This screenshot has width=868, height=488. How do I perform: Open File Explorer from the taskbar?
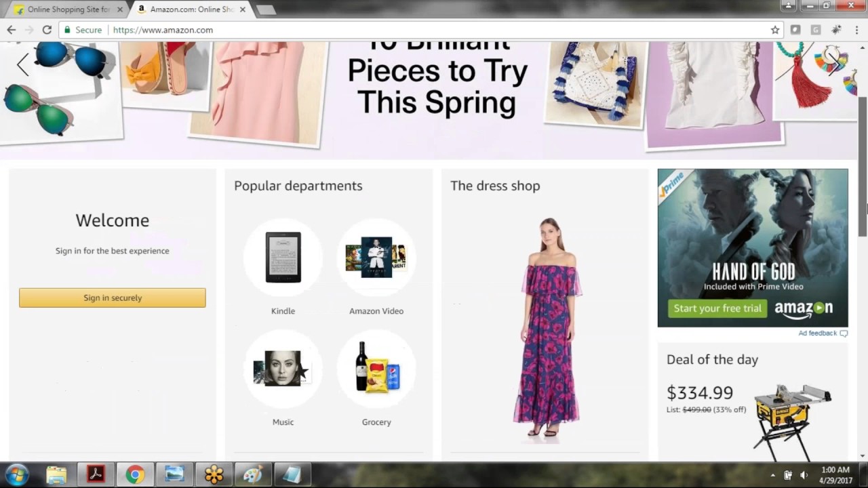point(56,475)
